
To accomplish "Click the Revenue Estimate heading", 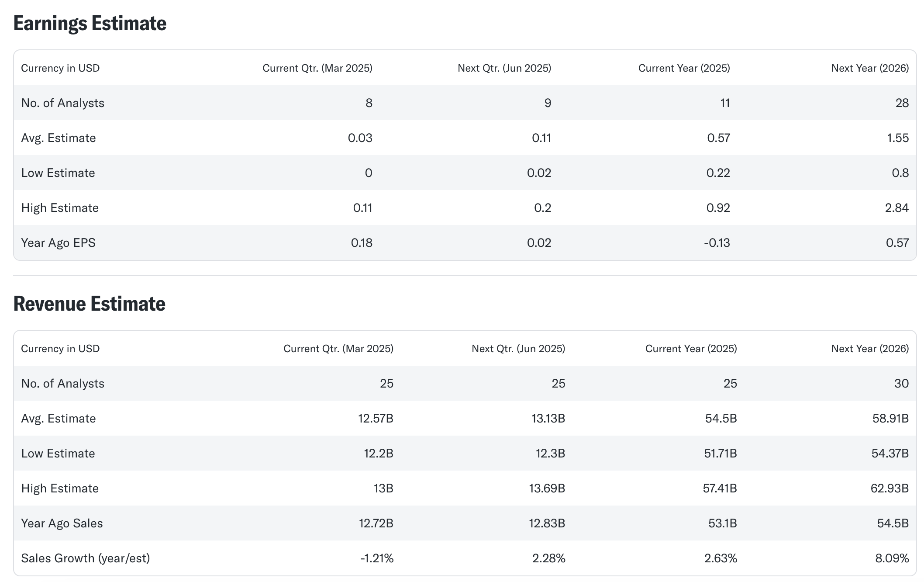I will coord(89,304).
